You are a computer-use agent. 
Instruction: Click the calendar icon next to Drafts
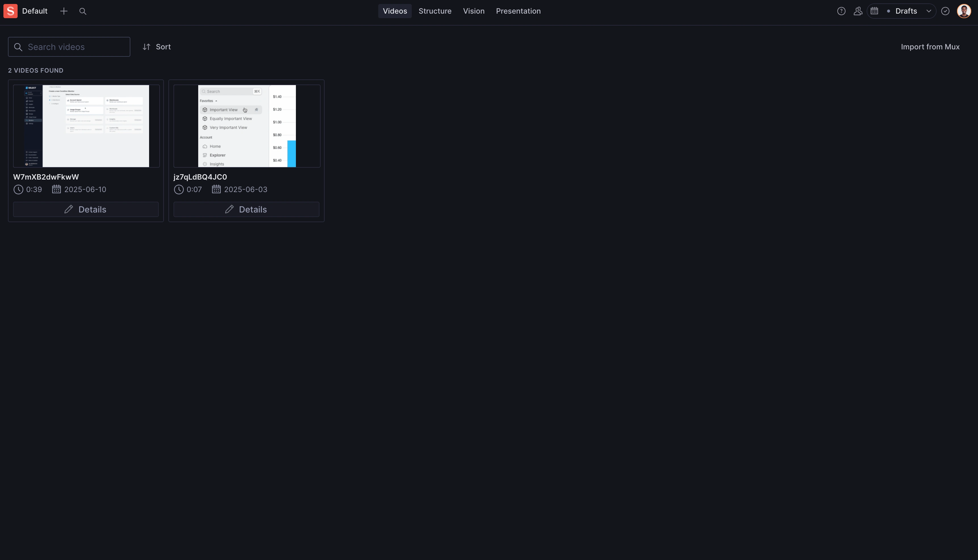[875, 11]
